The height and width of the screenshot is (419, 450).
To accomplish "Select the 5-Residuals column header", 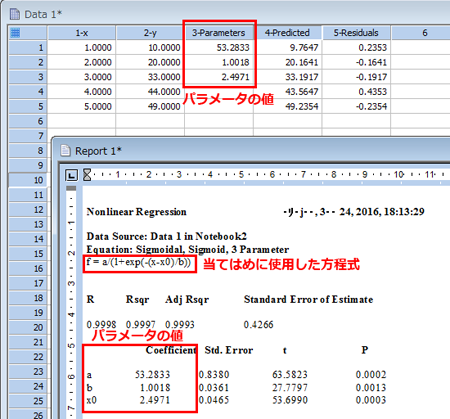I will click(x=356, y=33).
